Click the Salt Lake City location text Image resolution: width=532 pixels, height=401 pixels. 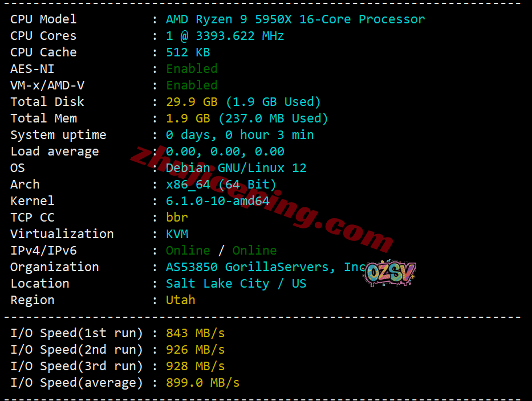point(217,284)
